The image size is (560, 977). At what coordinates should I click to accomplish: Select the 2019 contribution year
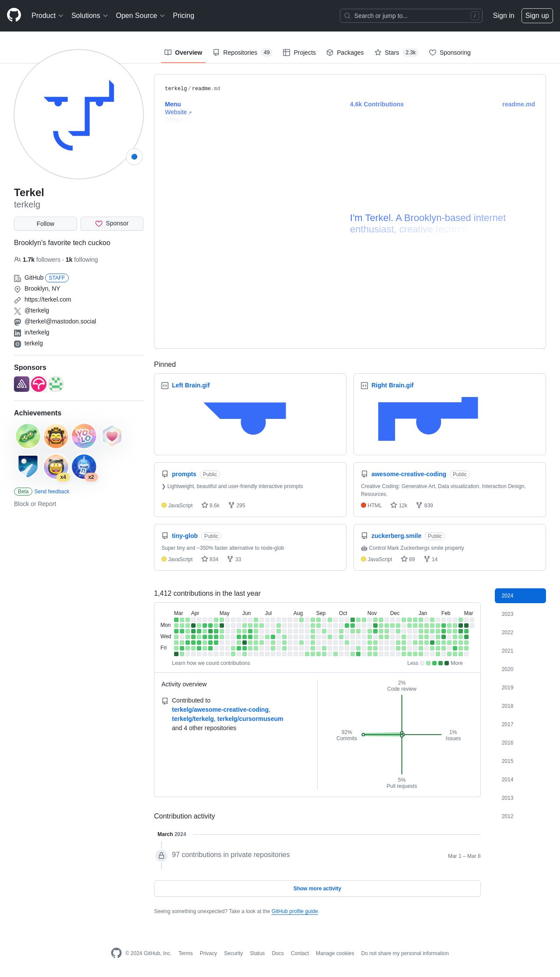tap(520, 688)
